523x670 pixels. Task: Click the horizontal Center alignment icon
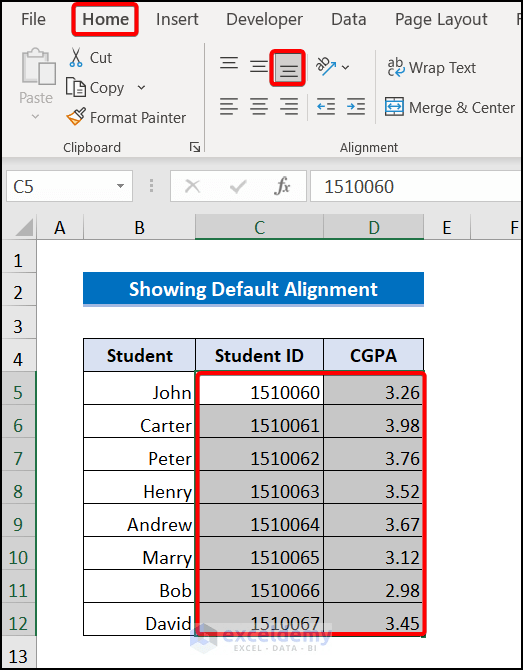[x=259, y=106]
